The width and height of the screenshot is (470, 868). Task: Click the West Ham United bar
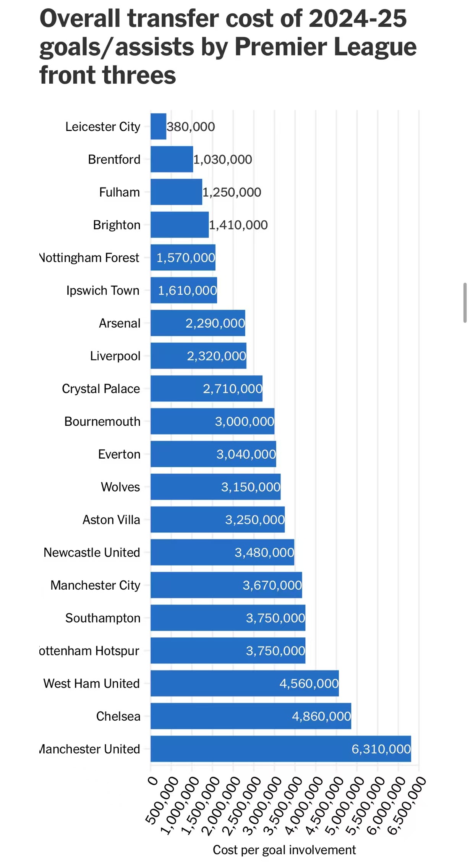click(x=245, y=683)
